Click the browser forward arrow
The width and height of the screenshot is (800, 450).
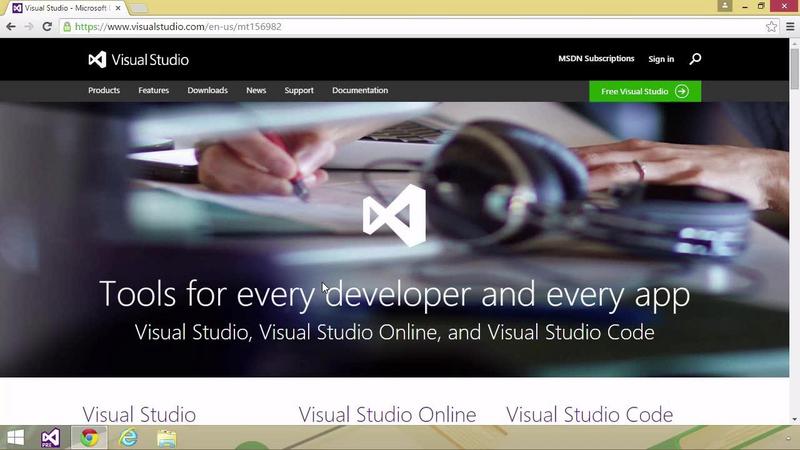point(29,27)
